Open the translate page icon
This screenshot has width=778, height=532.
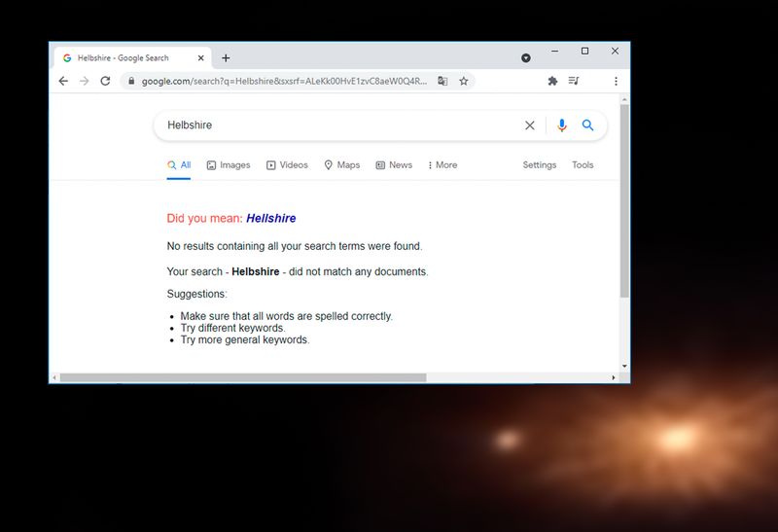pyautogui.click(x=442, y=81)
